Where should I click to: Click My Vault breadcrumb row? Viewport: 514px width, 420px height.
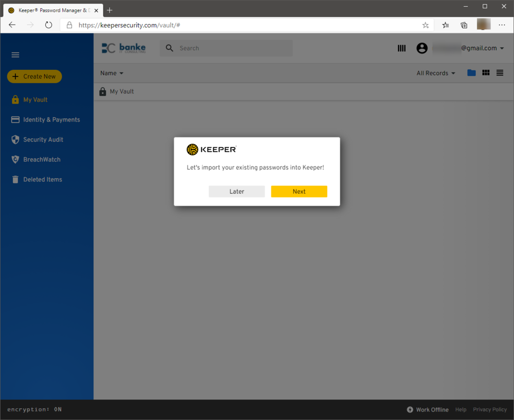pos(304,91)
